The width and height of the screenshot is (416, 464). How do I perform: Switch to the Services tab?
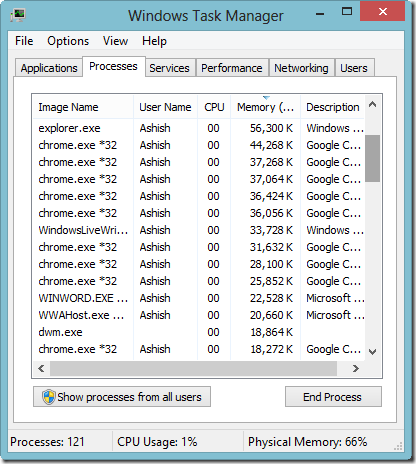(x=169, y=68)
